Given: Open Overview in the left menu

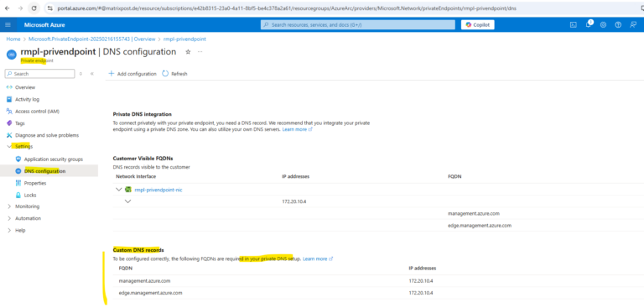Looking at the screenshot, I should click(x=25, y=87).
